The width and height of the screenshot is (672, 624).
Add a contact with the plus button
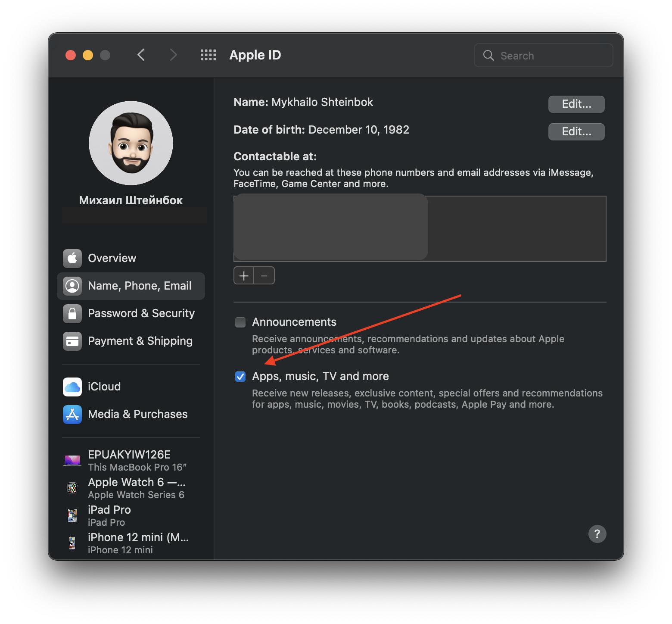(x=244, y=276)
